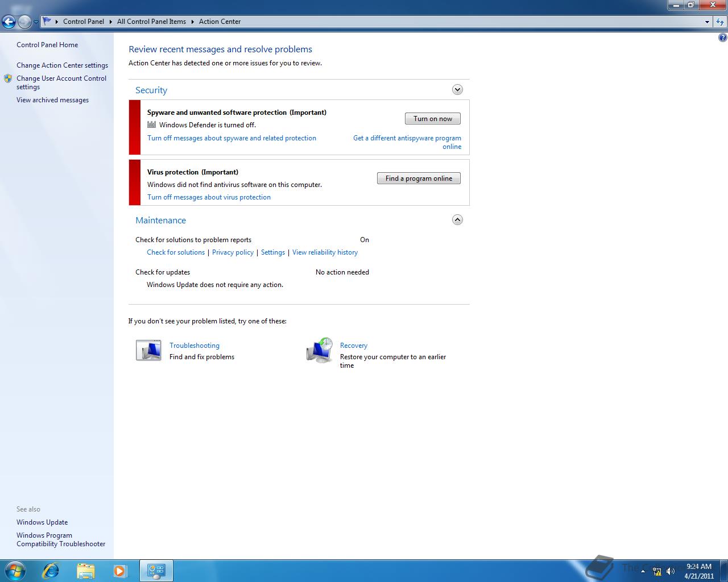
Task: Click 'Check for updates' text
Action: click(163, 272)
